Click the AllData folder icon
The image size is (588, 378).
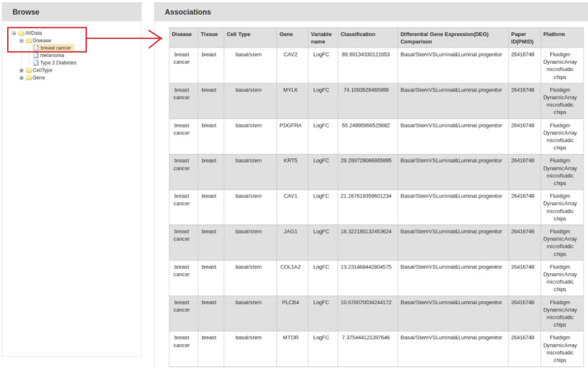[x=21, y=33]
